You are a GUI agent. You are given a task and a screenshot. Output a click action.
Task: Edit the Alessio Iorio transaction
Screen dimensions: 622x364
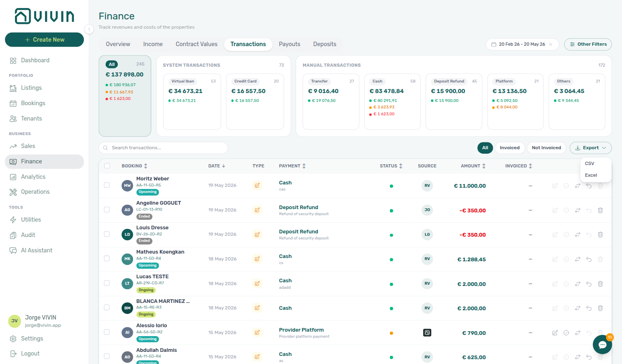coord(555,333)
